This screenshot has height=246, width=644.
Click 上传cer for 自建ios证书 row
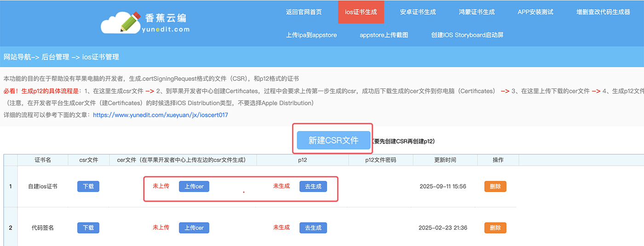(194, 186)
